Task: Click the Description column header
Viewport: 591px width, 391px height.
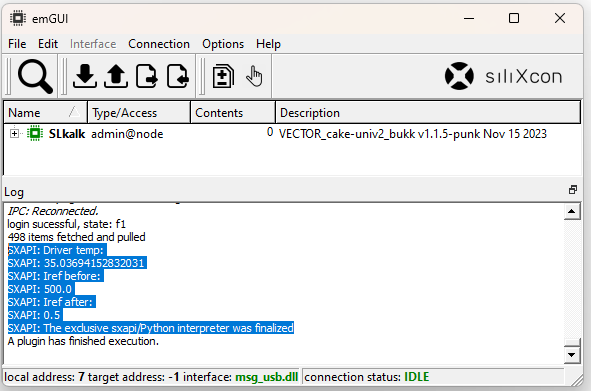Action: click(x=428, y=112)
